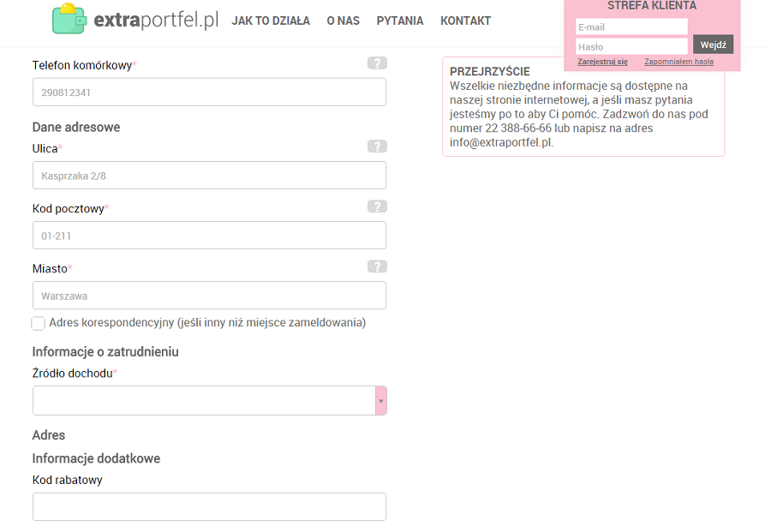The width and height of the screenshot is (771, 532).
Task: Click into the Kod rabatowy field
Action: click(x=210, y=507)
